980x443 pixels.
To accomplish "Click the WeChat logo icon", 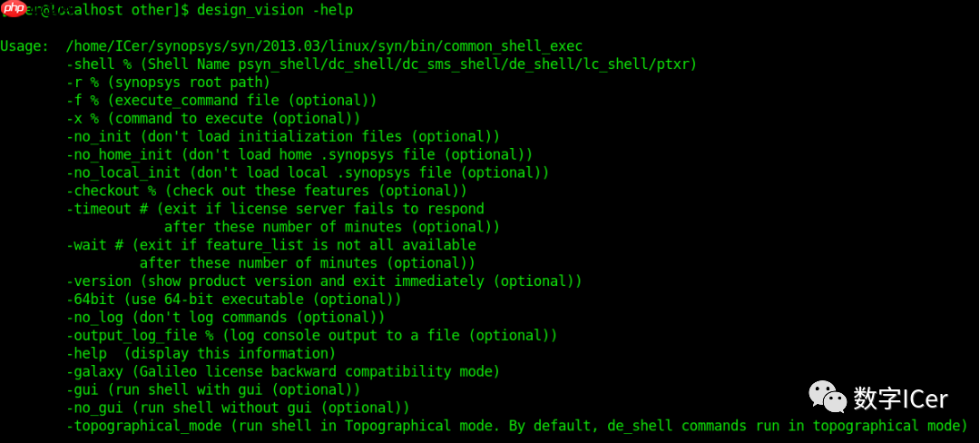I will point(827,397).
